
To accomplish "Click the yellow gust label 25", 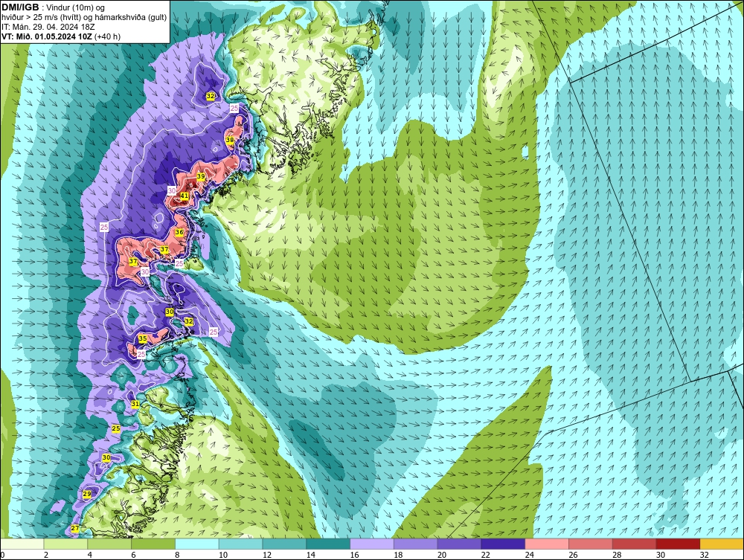I will [x=116, y=428].
